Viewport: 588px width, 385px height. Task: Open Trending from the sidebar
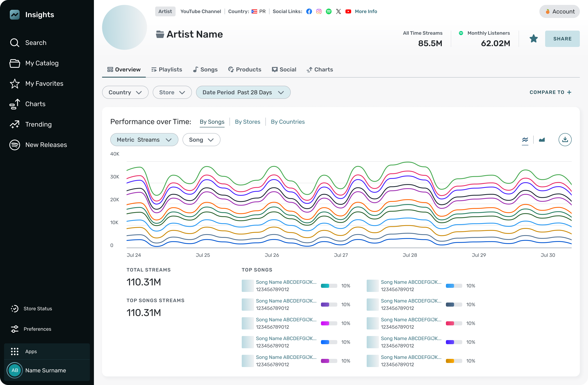coord(38,124)
